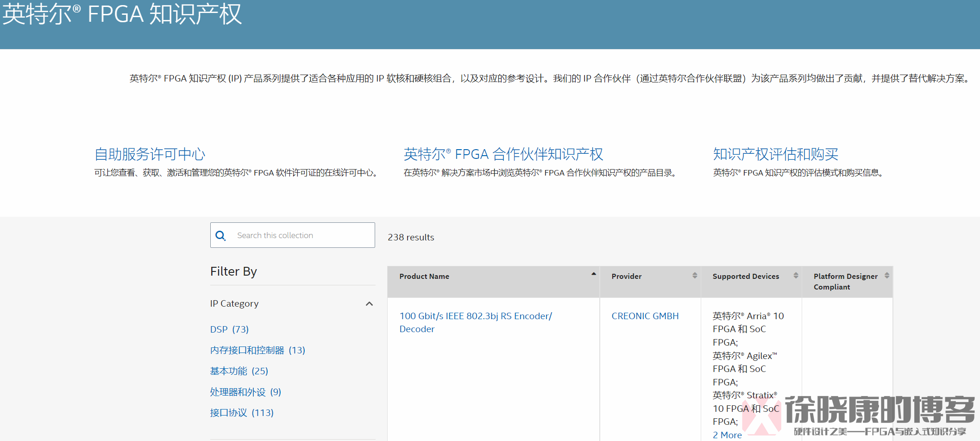Click '2 More' to expand supported devices list
Image resolution: width=980 pixels, height=441 pixels.
click(x=727, y=435)
